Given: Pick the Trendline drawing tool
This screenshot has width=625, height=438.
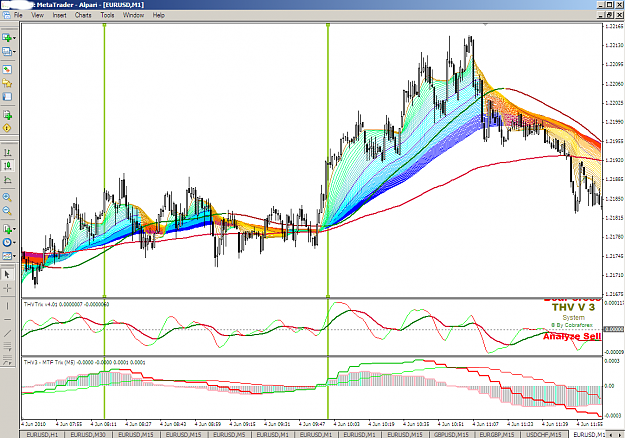Looking at the screenshot, I should click(x=7, y=333).
